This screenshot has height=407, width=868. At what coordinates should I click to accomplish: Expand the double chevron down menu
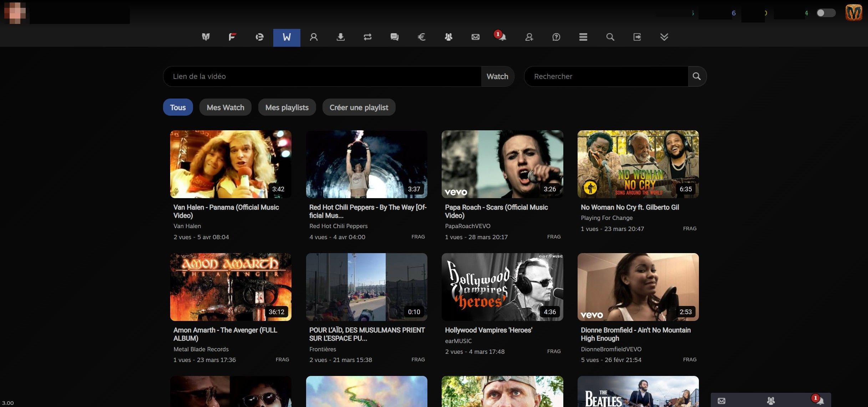pos(664,37)
